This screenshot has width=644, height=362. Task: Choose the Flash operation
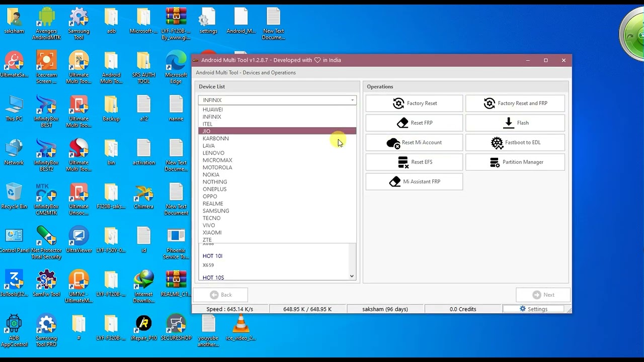tap(515, 123)
